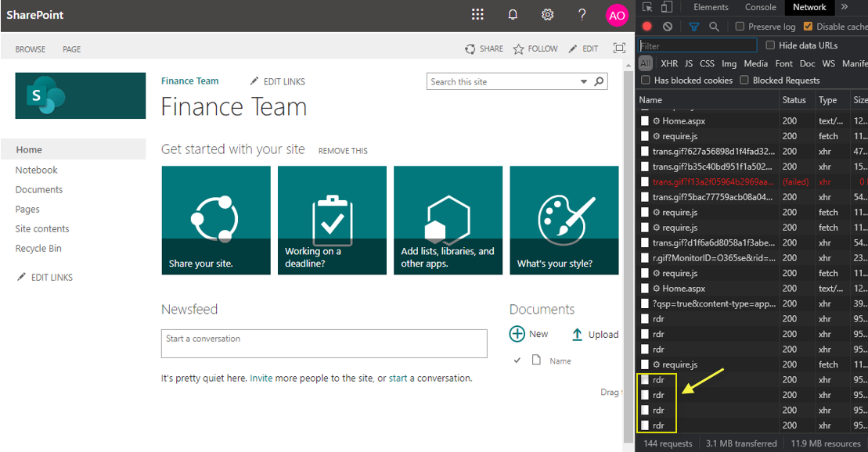Screen dimensions: 868x452
Task: Click the Upload arrow icon in Documents
Action: pos(577,334)
